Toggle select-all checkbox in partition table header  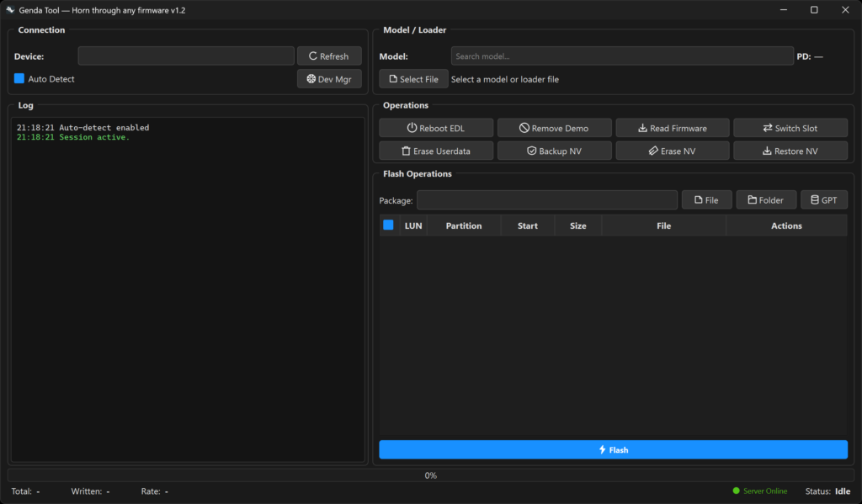tap(388, 225)
